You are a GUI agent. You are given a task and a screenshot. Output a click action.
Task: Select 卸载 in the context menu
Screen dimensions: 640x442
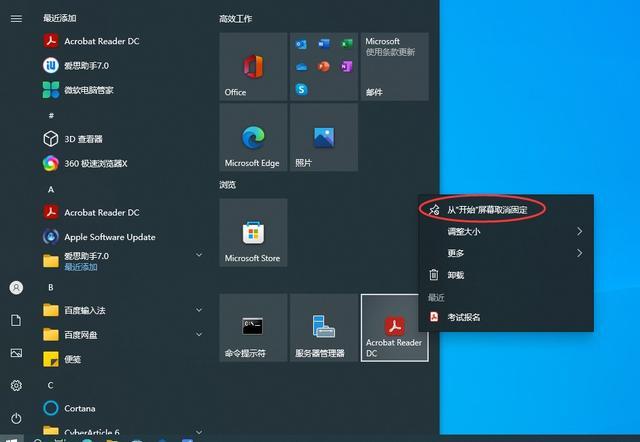(x=506, y=275)
